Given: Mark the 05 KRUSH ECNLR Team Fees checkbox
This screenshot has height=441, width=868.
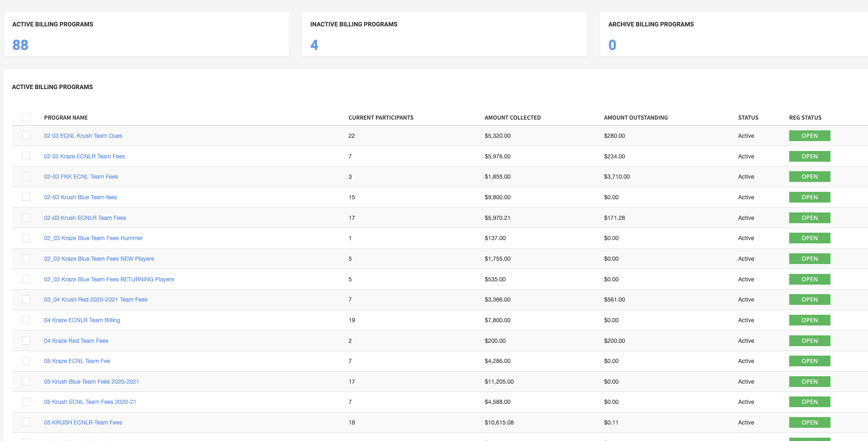Looking at the screenshot, I should coord(26,422).
